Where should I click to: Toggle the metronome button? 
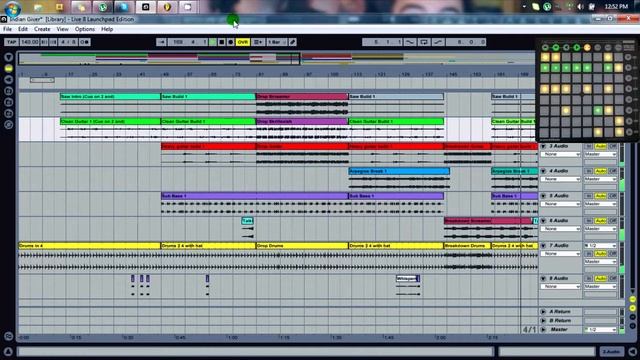(84, 42)
